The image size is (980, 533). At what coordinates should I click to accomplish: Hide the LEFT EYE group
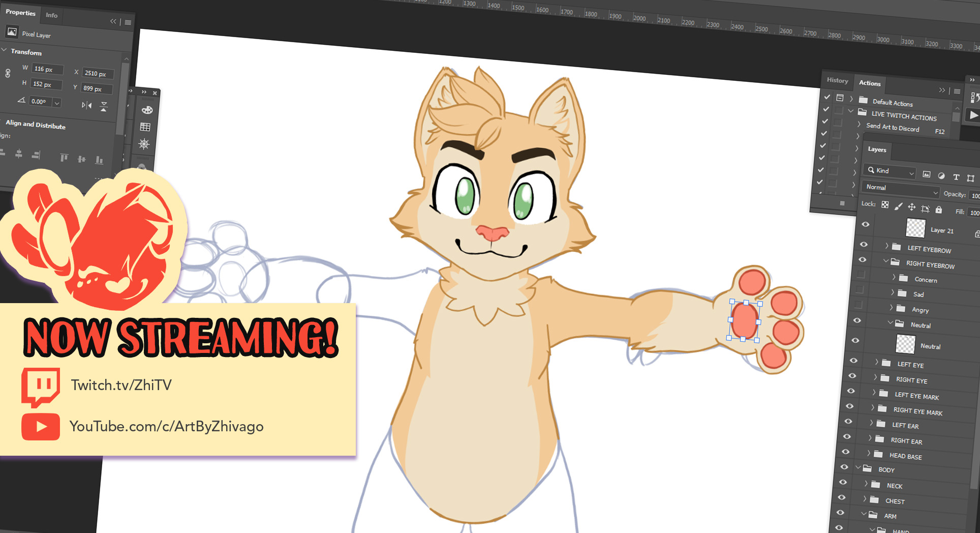click(x=854, y=361)
